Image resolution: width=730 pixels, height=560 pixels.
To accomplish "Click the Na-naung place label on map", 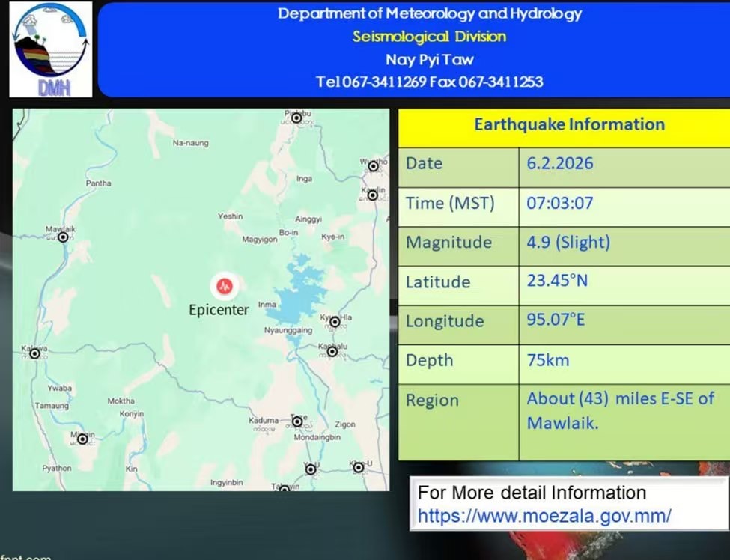I will (190, 143).
